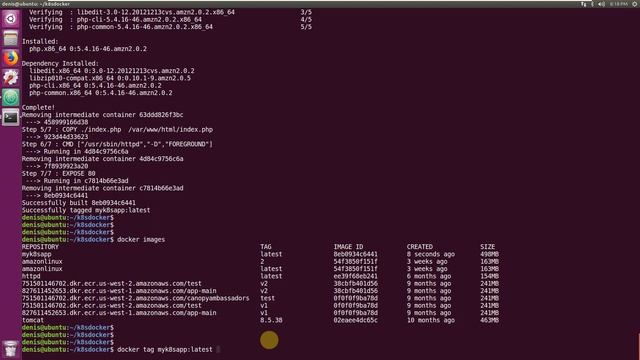Open the Ubuntu Dash search launcher

pyautogui.click(x=11, y=19)
